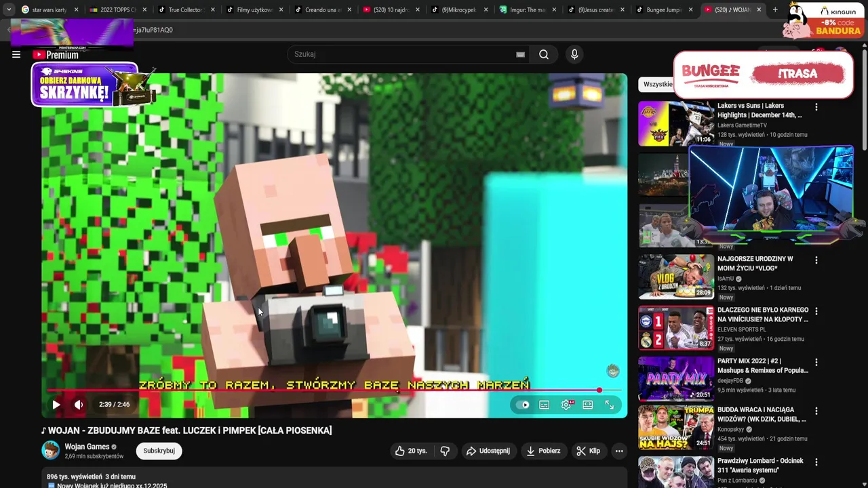The height and width of the screenshot is (488, 868).
Task: Open options for Vinícius video
Action: [816, 311]
